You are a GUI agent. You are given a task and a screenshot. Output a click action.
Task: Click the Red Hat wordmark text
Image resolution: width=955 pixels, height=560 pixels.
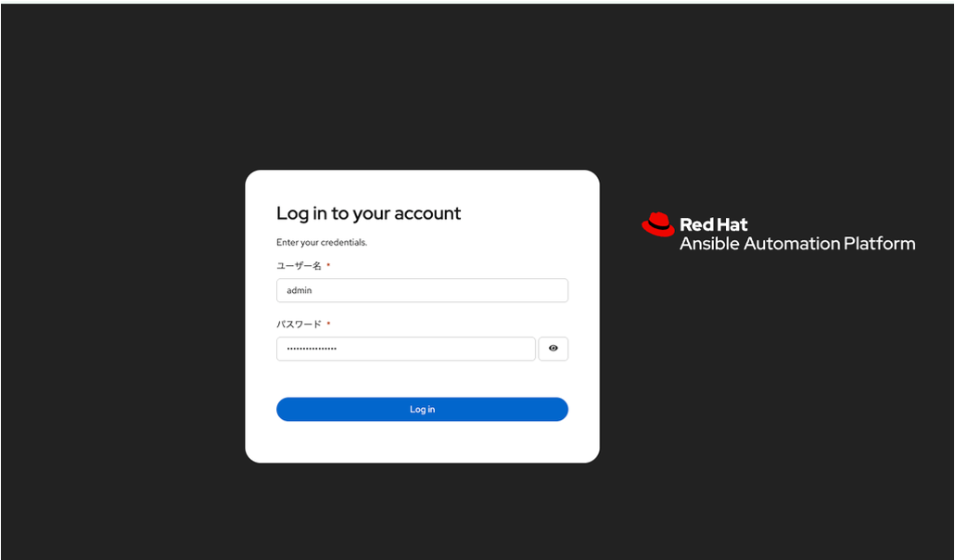point(713,225)
